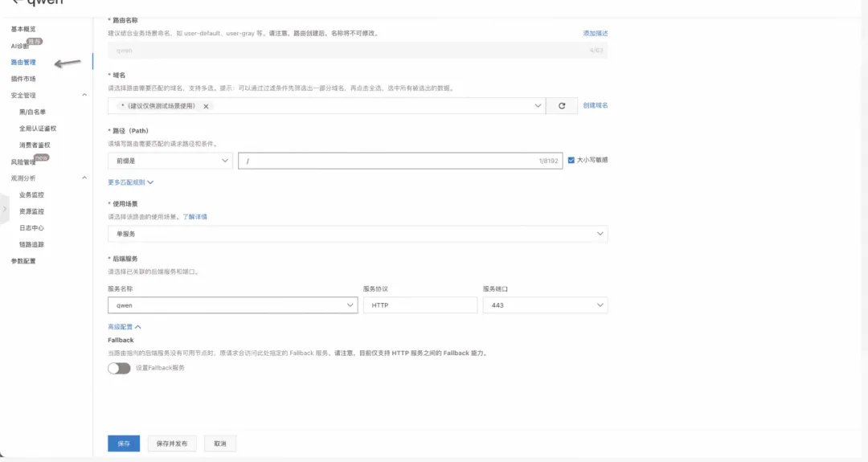Collapse the sidebar with the edge handle
This screenshot has width=868, height=462.
(5, 209)
